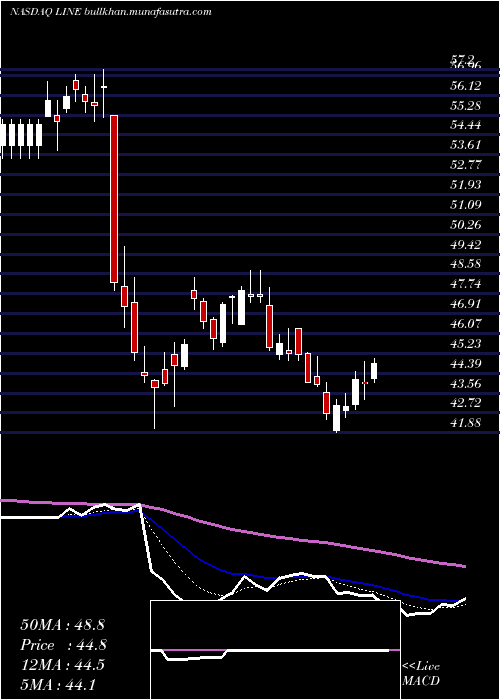Viewport: 500px width, 700px height.
Task: Click the '<<Live MACD' label
Action: (421, 674)
